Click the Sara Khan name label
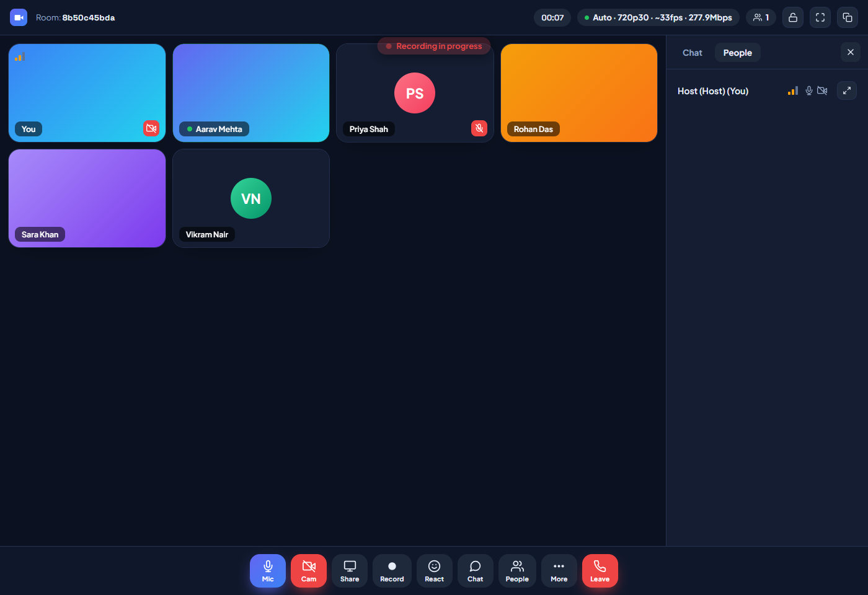Viewport: 868px width, 595px height. (40, 234)
